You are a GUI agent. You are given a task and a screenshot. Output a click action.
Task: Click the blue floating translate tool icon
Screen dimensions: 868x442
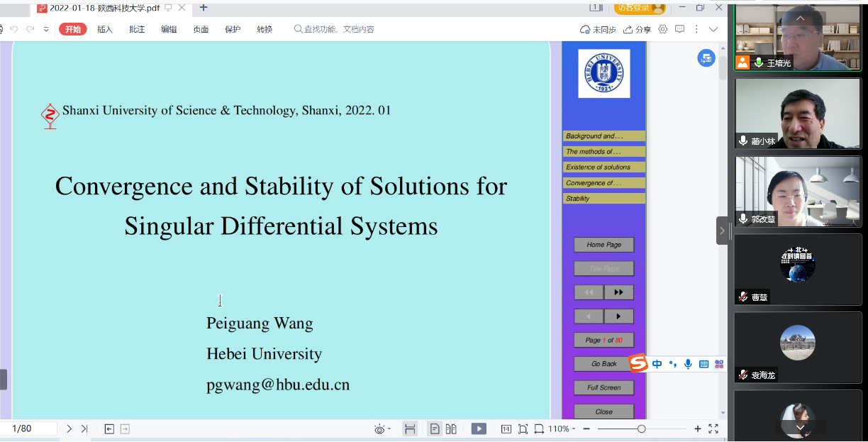pos(706,59)
